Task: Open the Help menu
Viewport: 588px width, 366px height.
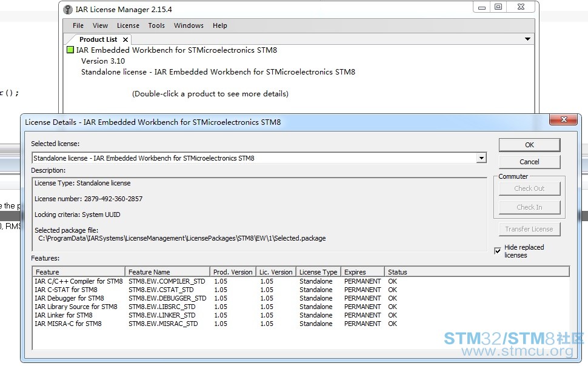Action: point(220,25)
